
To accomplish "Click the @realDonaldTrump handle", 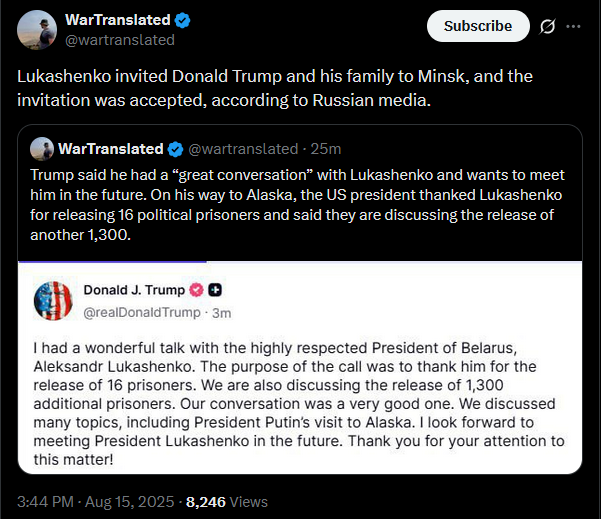I will click(139, 312).
